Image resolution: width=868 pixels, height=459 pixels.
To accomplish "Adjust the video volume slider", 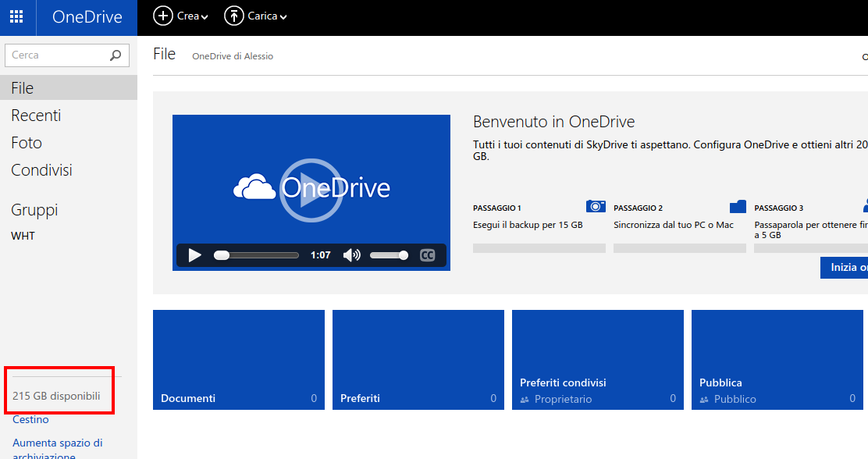I will [x=390, y=255].
